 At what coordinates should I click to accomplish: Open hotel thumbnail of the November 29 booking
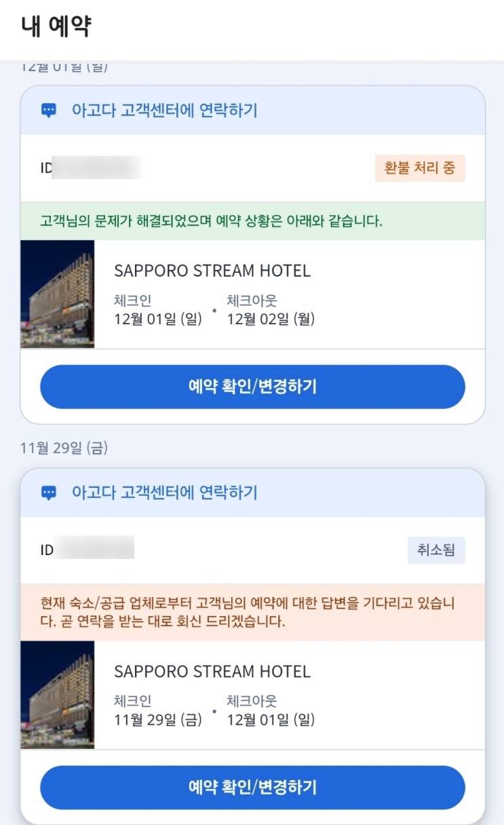[58, 695]
